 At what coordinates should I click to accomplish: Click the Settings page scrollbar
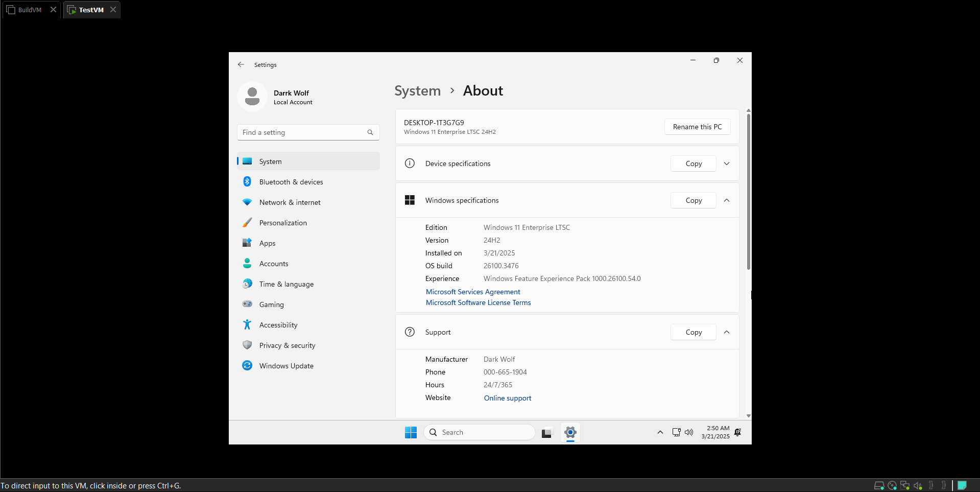pos(749,192)
